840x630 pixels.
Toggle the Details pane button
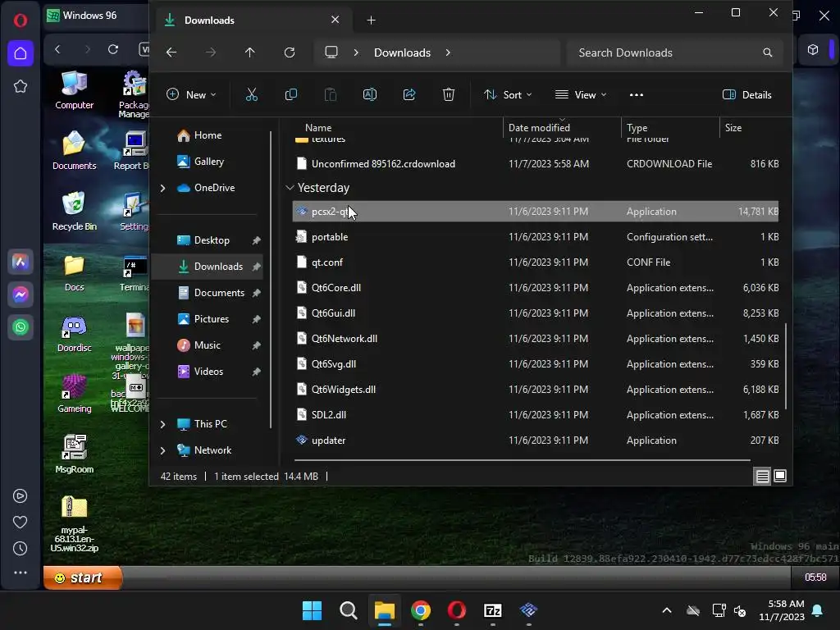(x=746, y=95)
